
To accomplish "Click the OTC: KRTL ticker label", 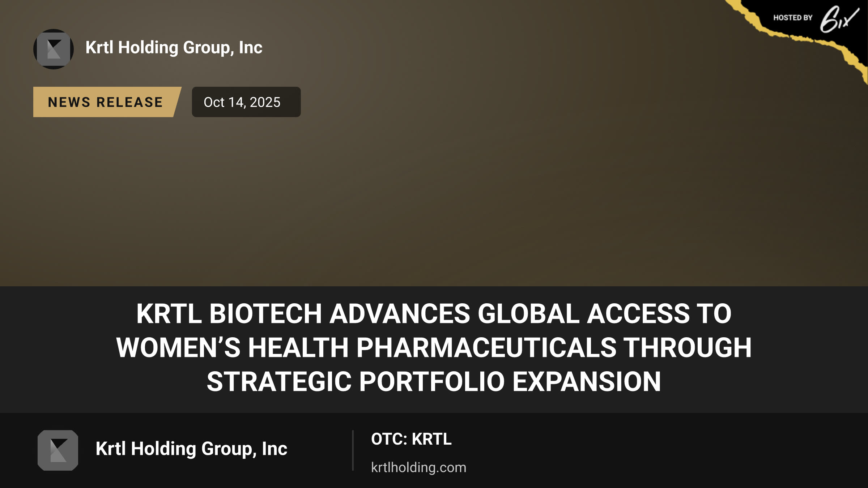I will click(412, 439).
